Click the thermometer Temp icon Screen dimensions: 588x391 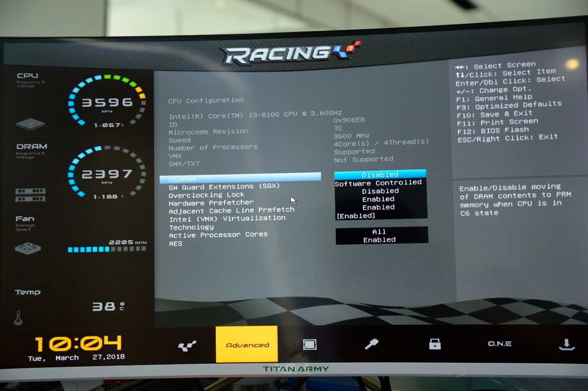[x=19, y=318]
